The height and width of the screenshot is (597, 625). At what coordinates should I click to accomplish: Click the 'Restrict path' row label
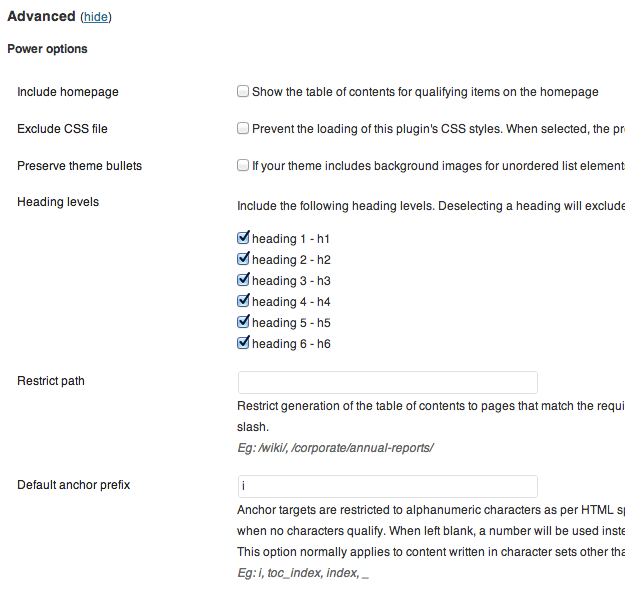[51, 381]
